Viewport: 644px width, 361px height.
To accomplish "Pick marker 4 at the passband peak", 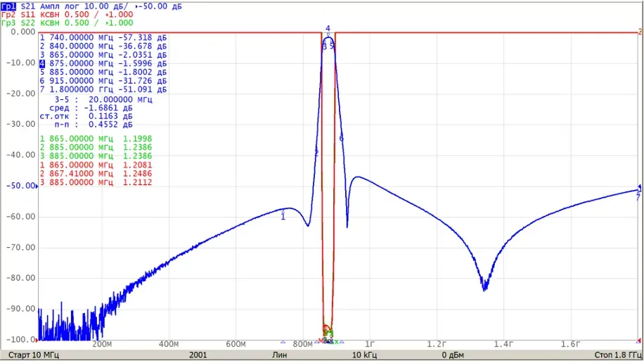I will coord(328,28).
